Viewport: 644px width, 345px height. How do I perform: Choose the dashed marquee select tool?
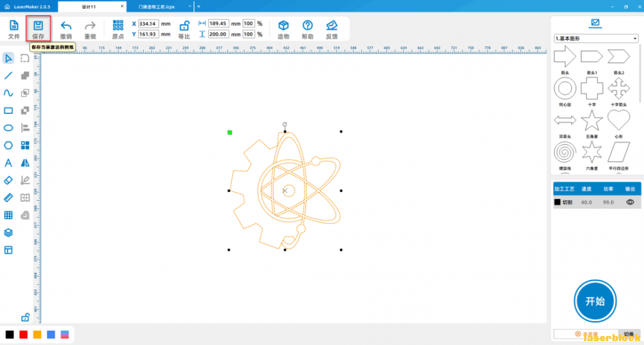[25, 58]
